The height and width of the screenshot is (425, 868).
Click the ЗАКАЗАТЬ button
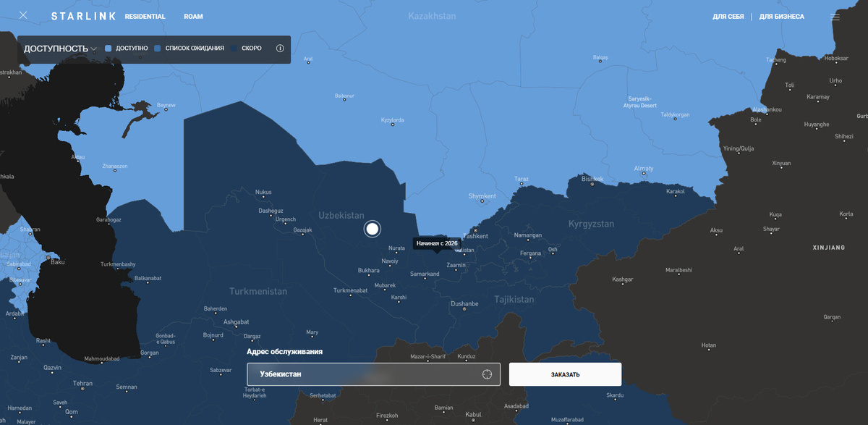click(x=565, y=374)
